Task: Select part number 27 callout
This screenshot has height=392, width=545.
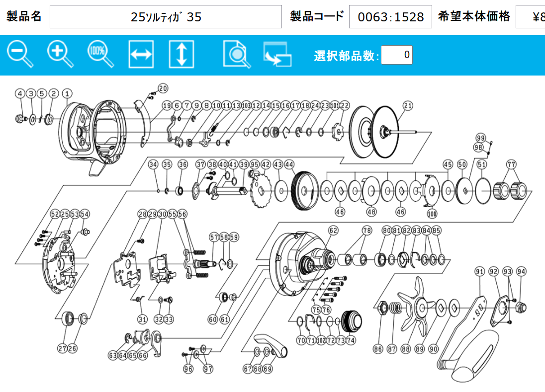Action: pyautogui.click(x=62, y=348)
